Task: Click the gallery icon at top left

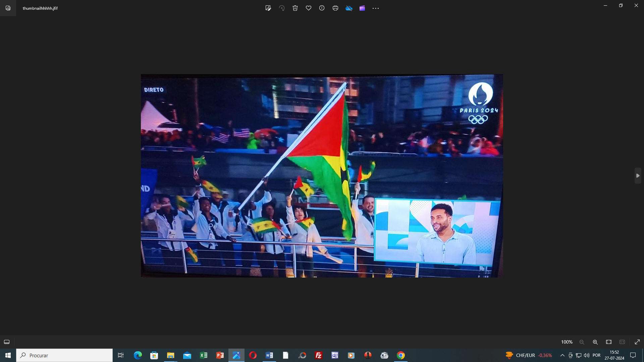Action: (x=8, y=8)
